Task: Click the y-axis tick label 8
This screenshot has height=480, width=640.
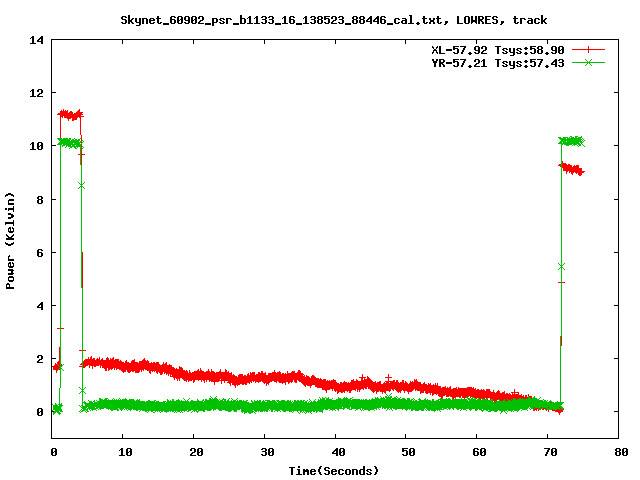Action: click(x=40, y=200)
